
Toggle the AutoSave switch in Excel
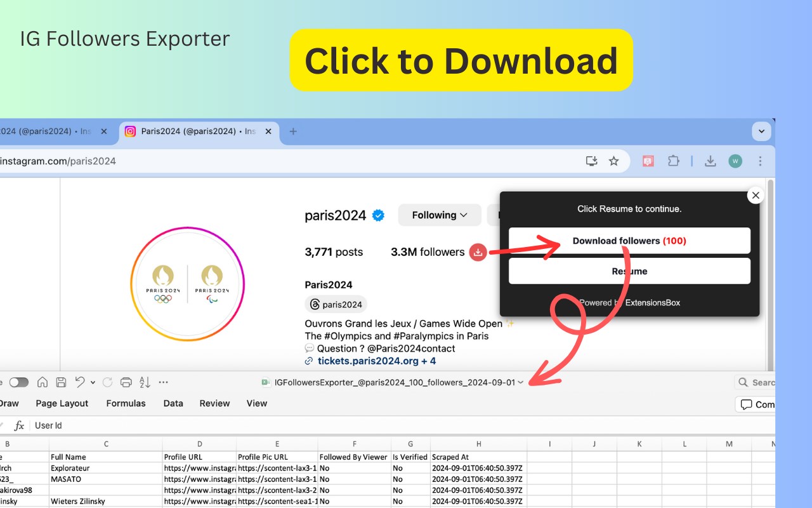(x=19, y=382)
